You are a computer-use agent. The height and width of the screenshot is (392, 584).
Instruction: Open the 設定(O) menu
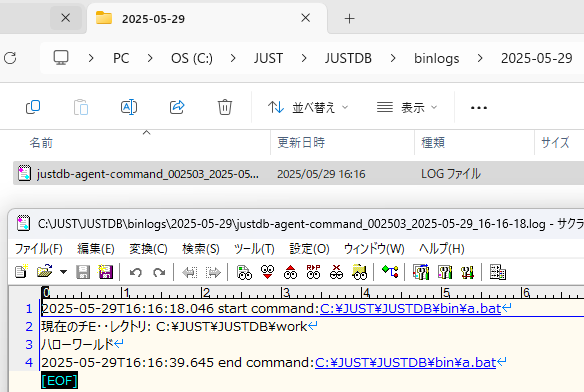pyautogui.click(x=309, y=249)
